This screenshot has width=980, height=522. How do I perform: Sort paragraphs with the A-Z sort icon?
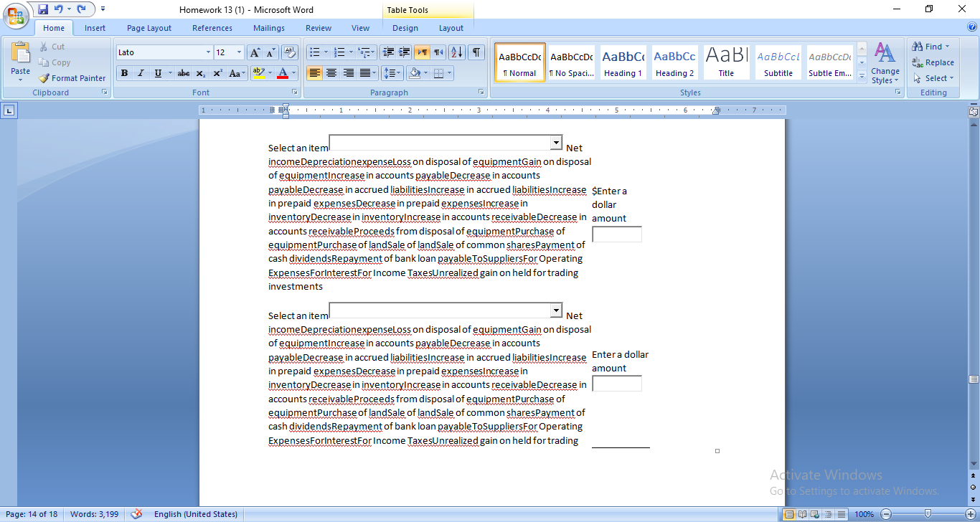tap(457, 52)
